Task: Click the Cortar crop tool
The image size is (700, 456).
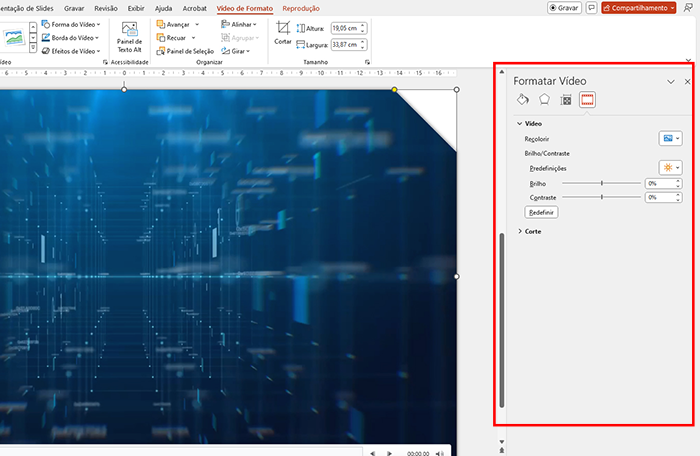Action: [283, 34]
